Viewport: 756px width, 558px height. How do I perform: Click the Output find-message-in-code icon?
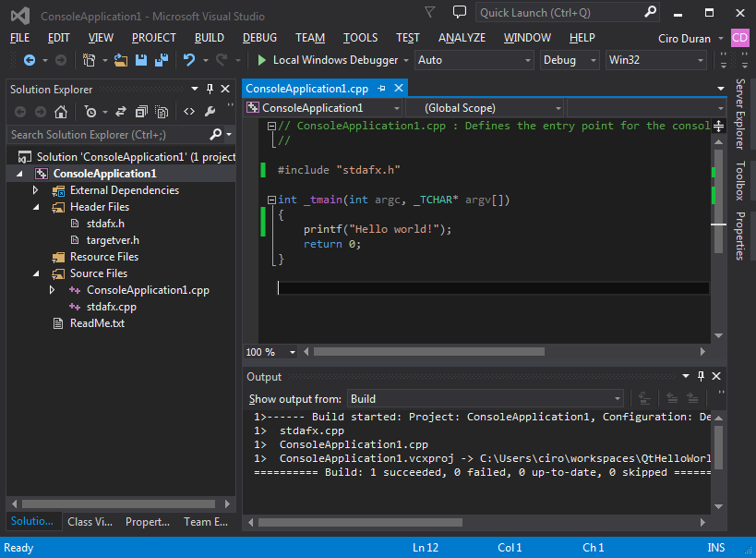[644, 399]
